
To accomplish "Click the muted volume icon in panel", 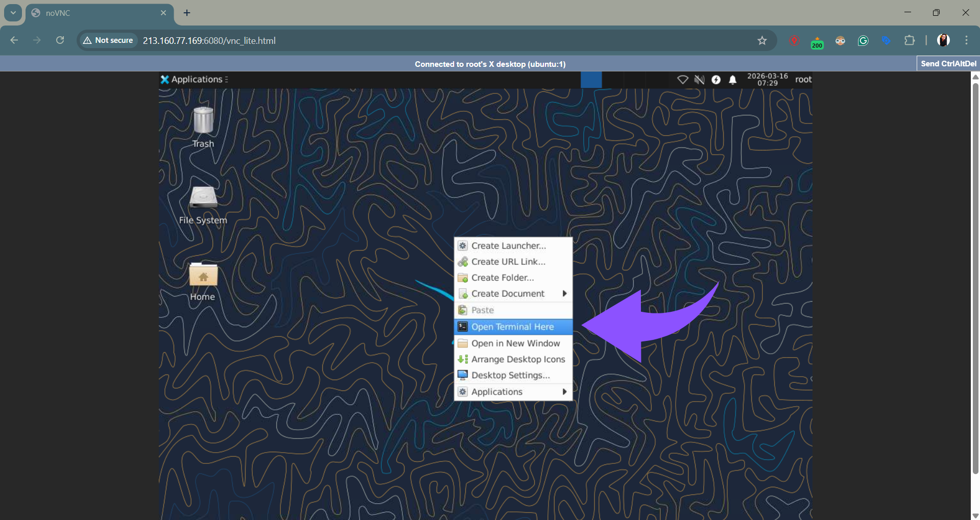I will pyautogui.click(x=699, y=80).
